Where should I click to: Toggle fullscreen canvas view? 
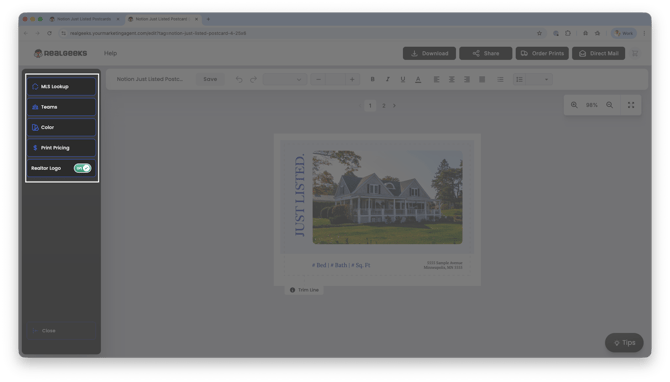631,105
